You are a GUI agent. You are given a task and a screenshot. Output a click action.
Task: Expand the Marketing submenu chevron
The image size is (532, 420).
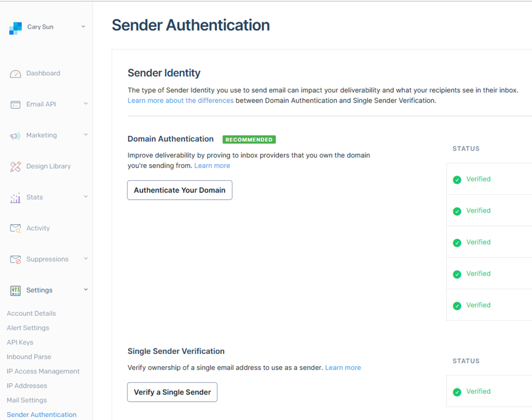click(x=85, y=135)
